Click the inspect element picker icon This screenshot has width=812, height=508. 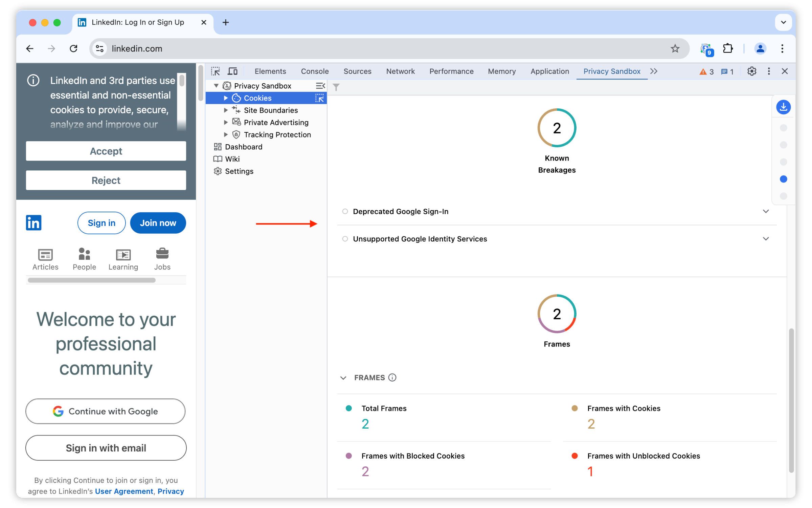coord(215,71)
